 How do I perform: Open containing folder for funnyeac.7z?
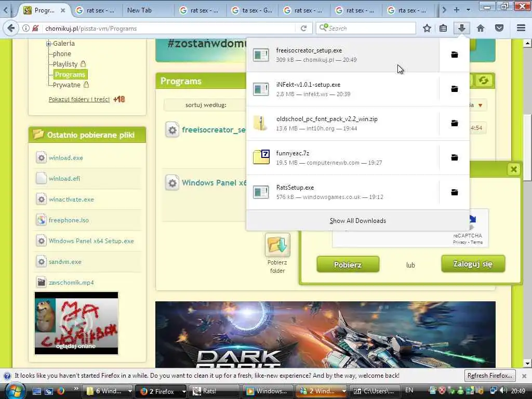coord(454,157)
